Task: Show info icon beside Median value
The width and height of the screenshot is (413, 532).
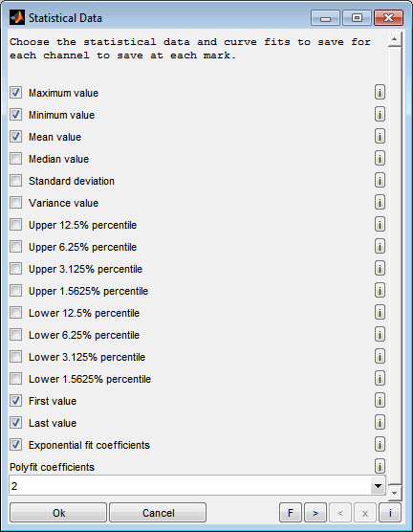Action: click(380, 159)
